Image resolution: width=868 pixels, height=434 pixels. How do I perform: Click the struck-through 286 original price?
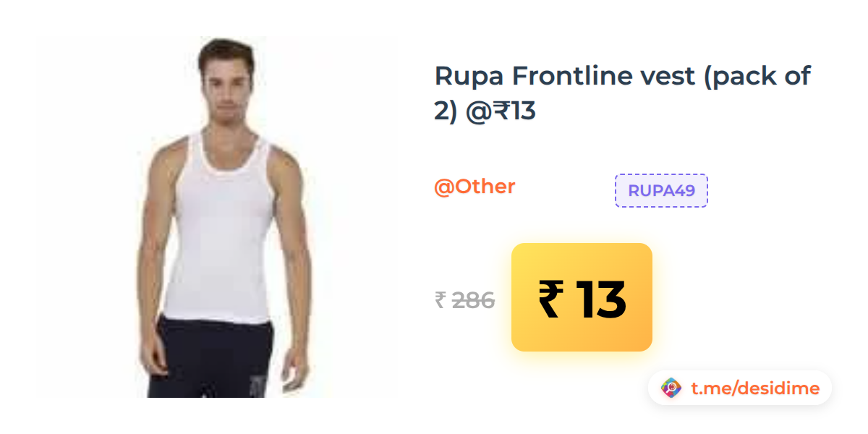click(473, 299)
